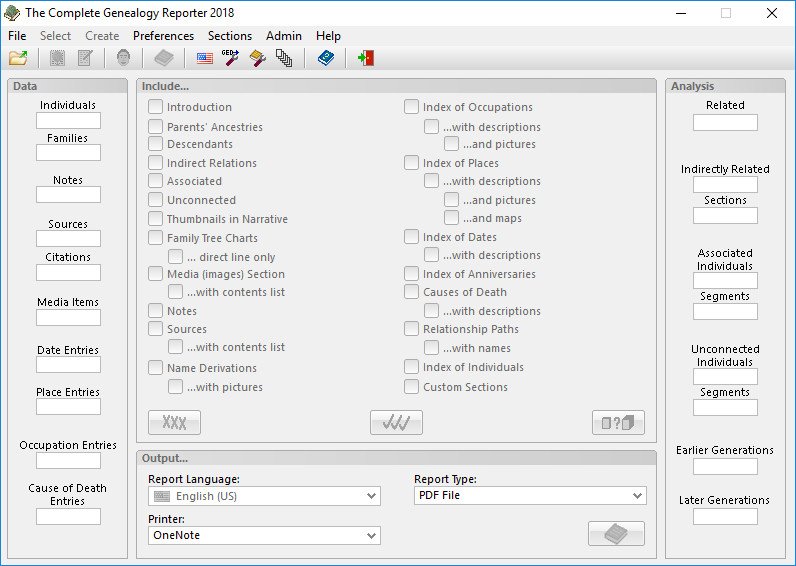Open the Report Type dropdown

pos(530,495)
